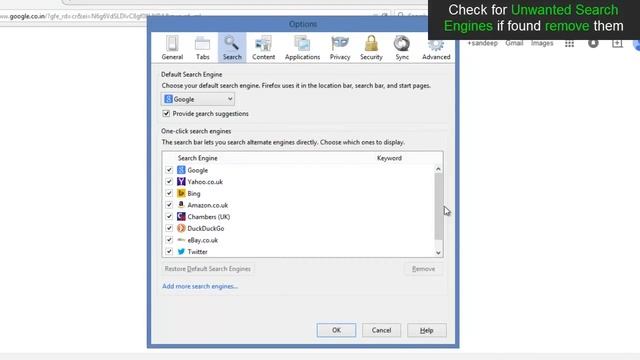Click scroll down arrow in engine list

(438, 253)
